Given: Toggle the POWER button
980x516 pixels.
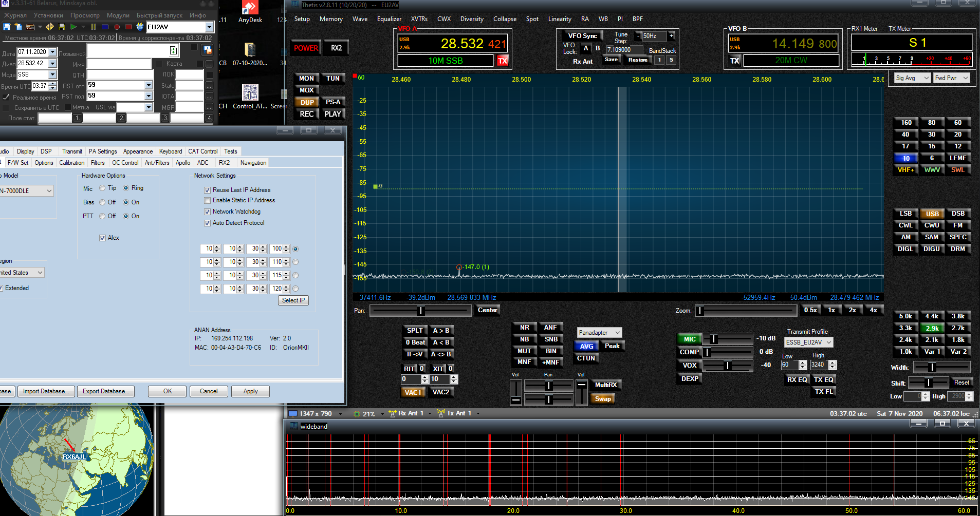Looking at the screenshot, I should click(306, 48).
